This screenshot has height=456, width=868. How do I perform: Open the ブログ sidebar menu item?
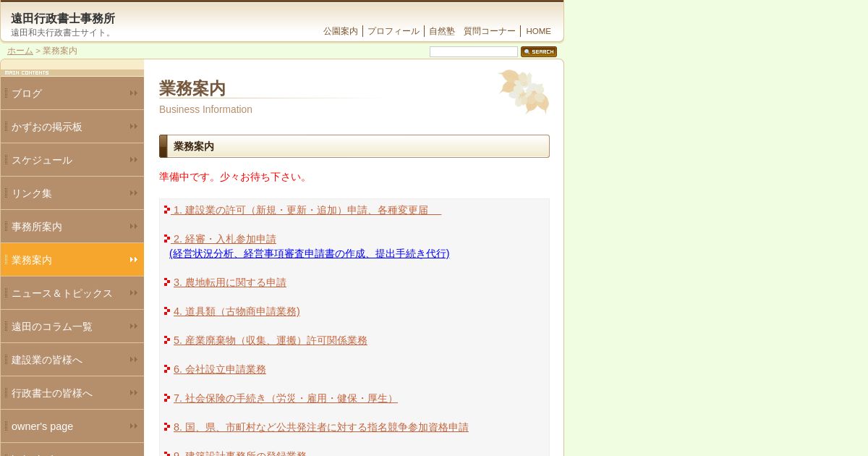(72, 93)
